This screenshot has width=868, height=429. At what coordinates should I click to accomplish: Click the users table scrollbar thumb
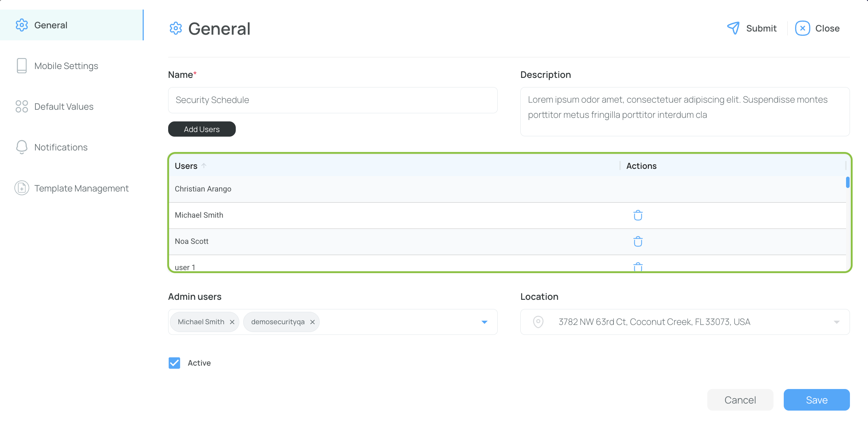point(847,182)
